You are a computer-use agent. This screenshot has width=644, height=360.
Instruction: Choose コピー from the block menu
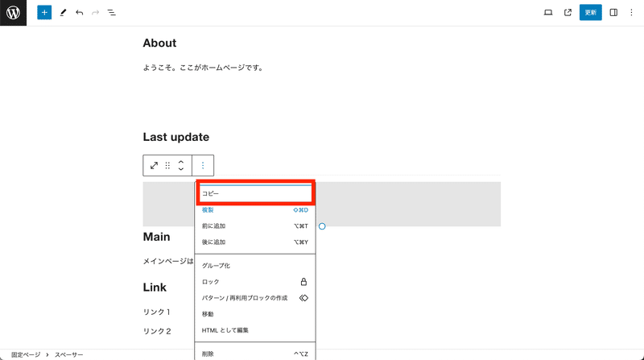tap(255, 193)
